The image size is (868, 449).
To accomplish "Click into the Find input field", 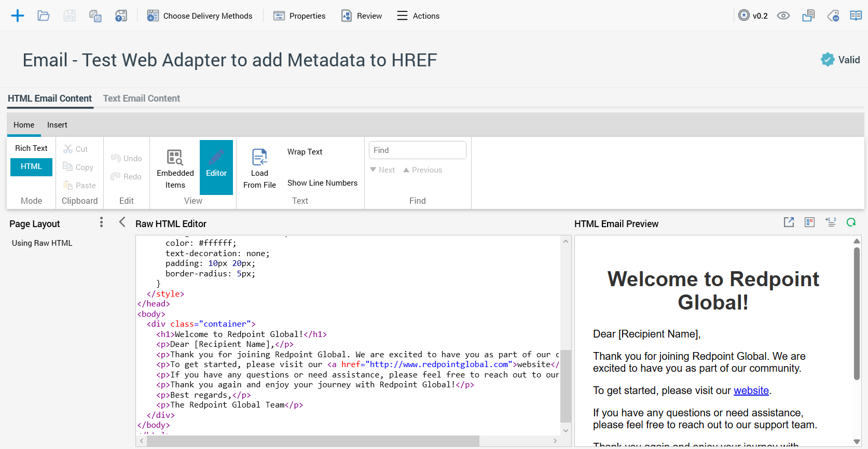I will 417,150.
